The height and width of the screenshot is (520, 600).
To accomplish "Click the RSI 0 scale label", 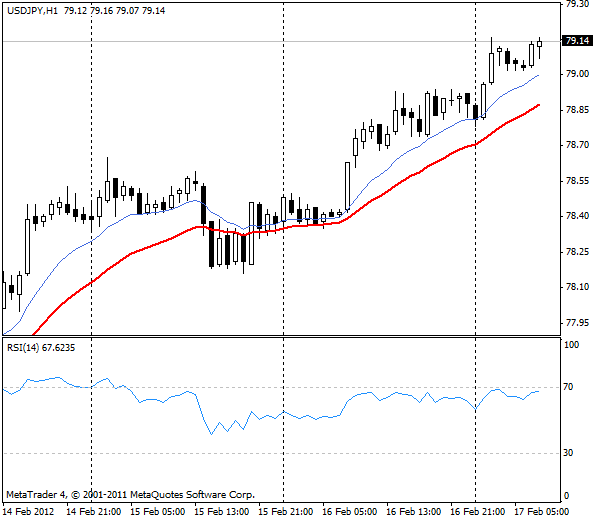I will [x=567, y=496].
